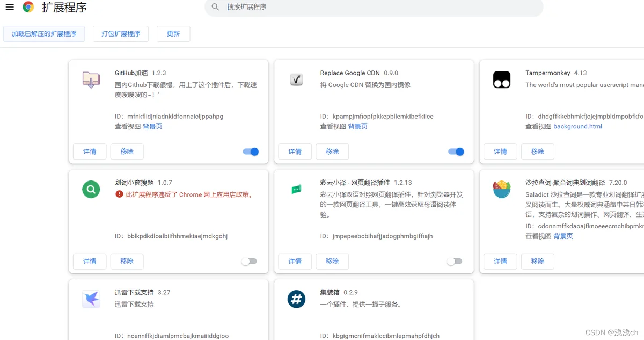The image size is (644, 340).
Task: Open Tampermonkey background.html link
Action: pyautogui.click(x=578, y=126)
